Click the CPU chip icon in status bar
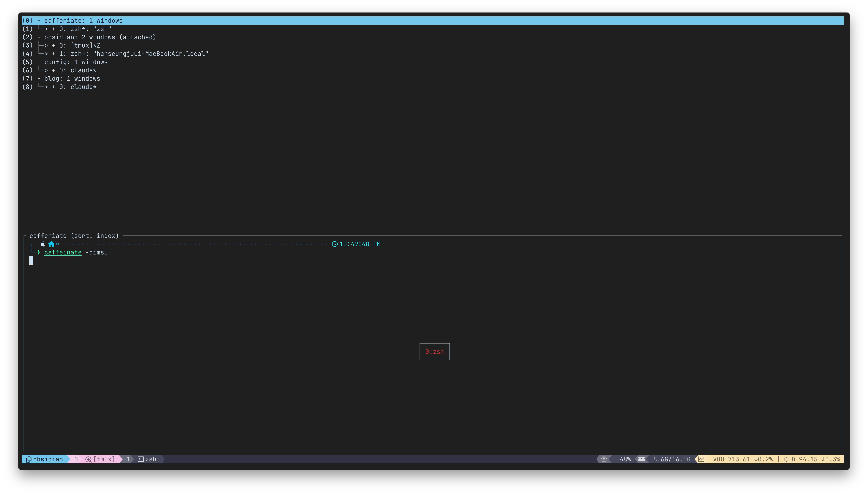The width and height of the screenshot is (868, 494). click(604, 459)
